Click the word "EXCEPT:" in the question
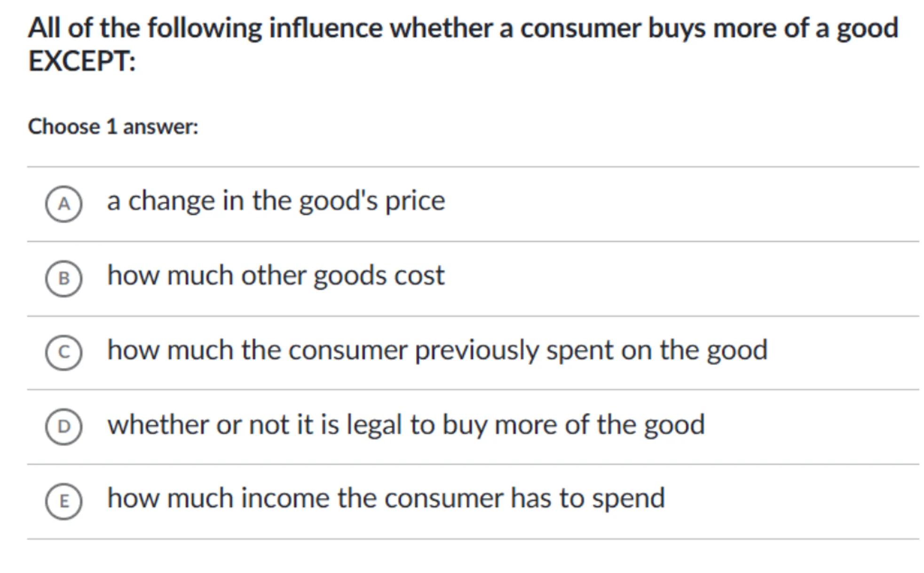This screenshot has width=924, height=573. [x=82, y=61]
